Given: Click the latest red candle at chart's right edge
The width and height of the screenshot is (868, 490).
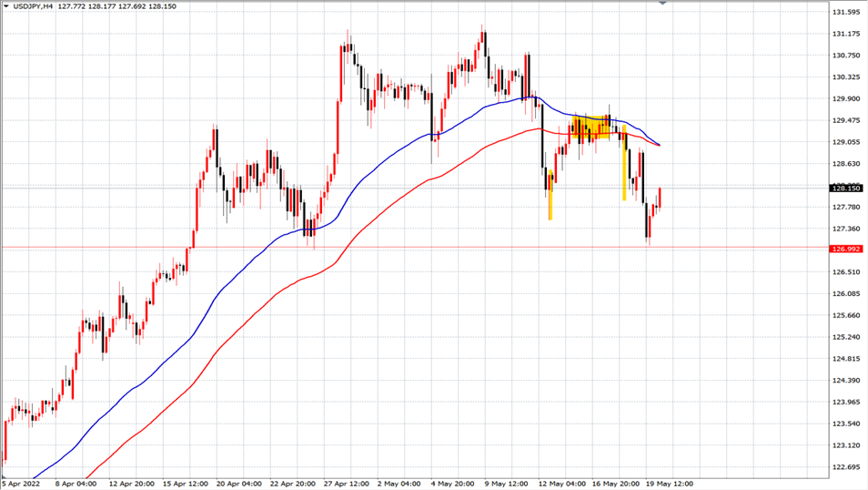Looking at the screenshot, I should click(x=659, y=198).
